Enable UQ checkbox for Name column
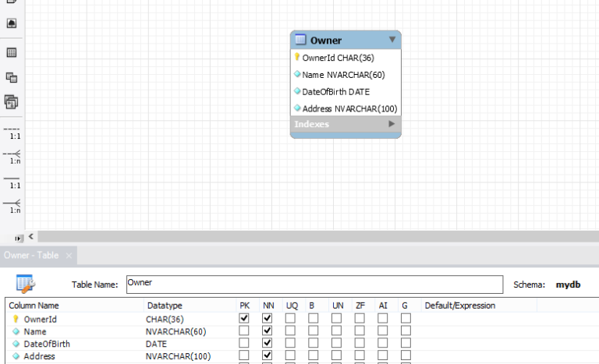This screenshot has width=599, height=364. (x=290, y=331)
